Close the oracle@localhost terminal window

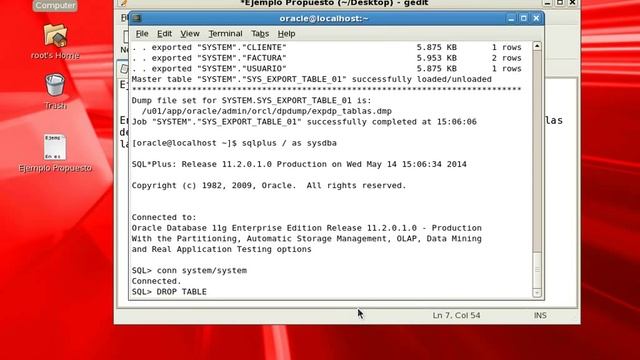click(536, 18)
